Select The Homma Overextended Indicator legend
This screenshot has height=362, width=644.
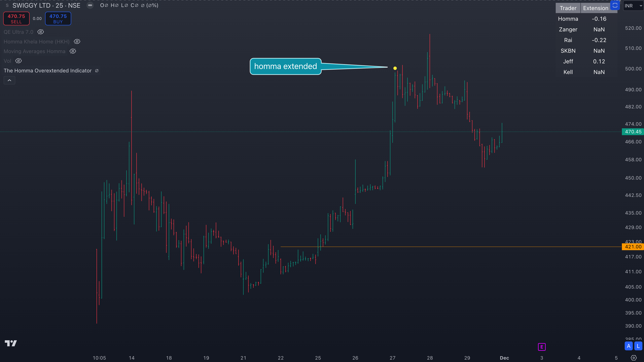[47, 71]
